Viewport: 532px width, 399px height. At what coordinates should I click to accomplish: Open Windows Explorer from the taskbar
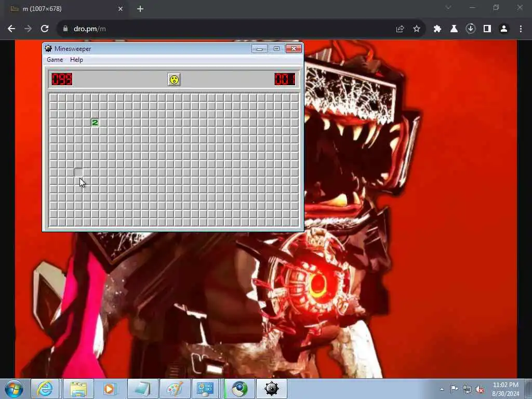[x=78, y=389]
